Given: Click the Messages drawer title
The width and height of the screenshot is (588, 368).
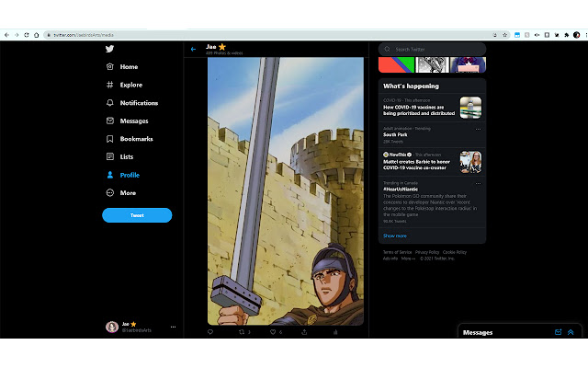Looking at the screenshot, I should click(x=478, y=333).
